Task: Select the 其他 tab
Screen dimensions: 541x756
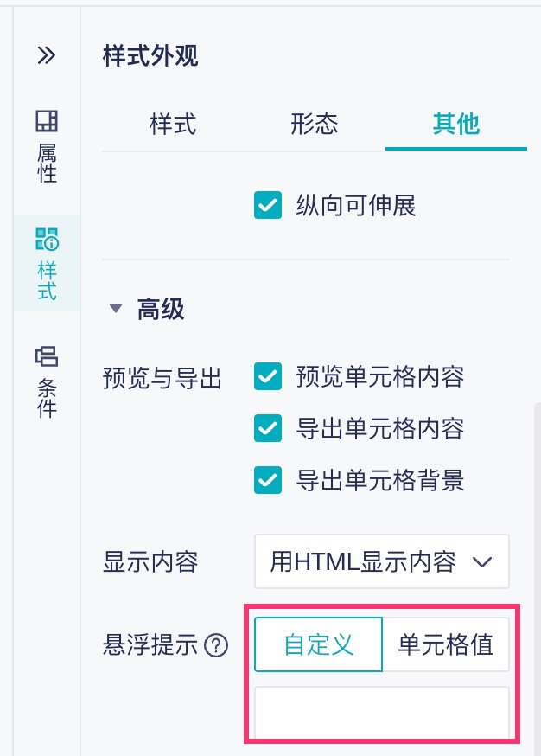Action: (455, 124)
